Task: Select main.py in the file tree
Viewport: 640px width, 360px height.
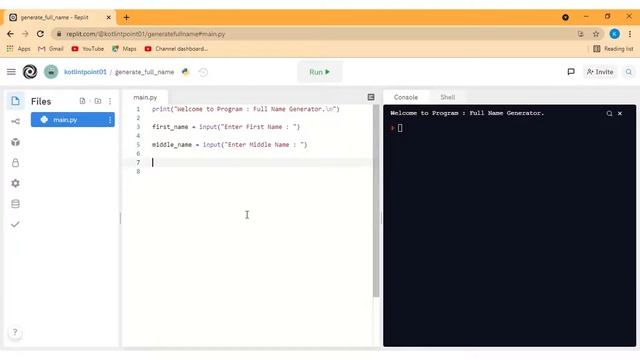Action: 73,120
